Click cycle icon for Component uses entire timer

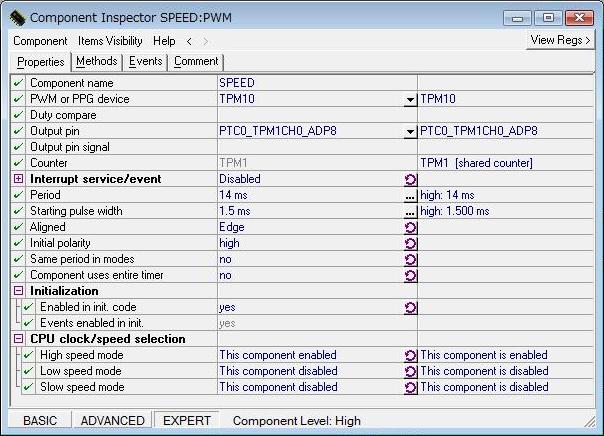[410, 275]
